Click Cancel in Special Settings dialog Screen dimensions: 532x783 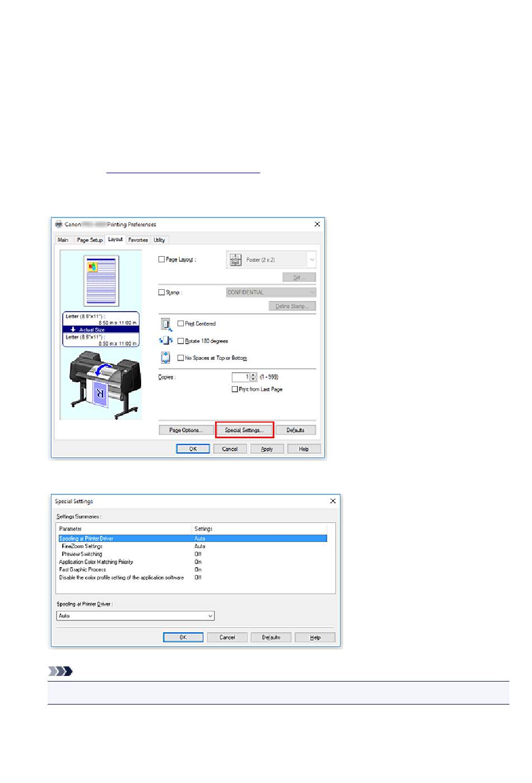click(x=227, y=637)
